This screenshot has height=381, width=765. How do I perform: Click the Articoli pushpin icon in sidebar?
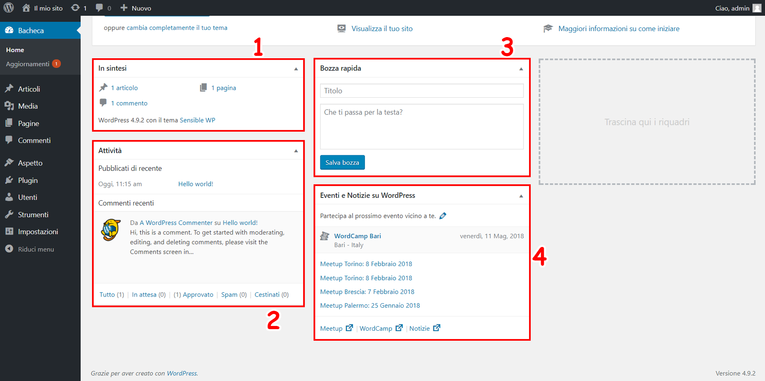9,89
